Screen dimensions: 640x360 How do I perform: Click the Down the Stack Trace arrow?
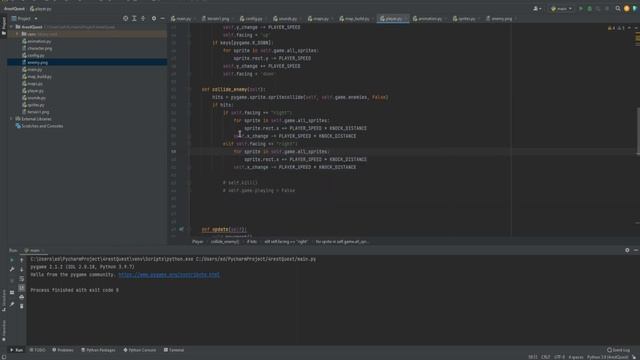[x=22, y=269]
